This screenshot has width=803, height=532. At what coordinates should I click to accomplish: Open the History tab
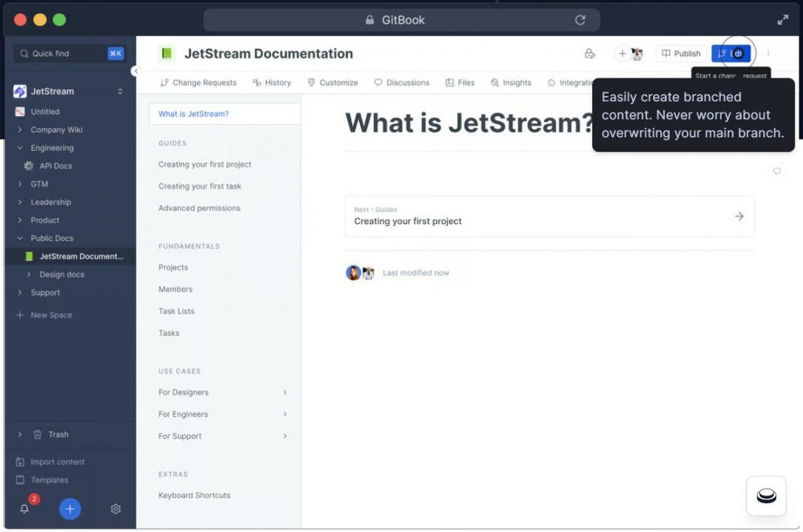(272, 82)
